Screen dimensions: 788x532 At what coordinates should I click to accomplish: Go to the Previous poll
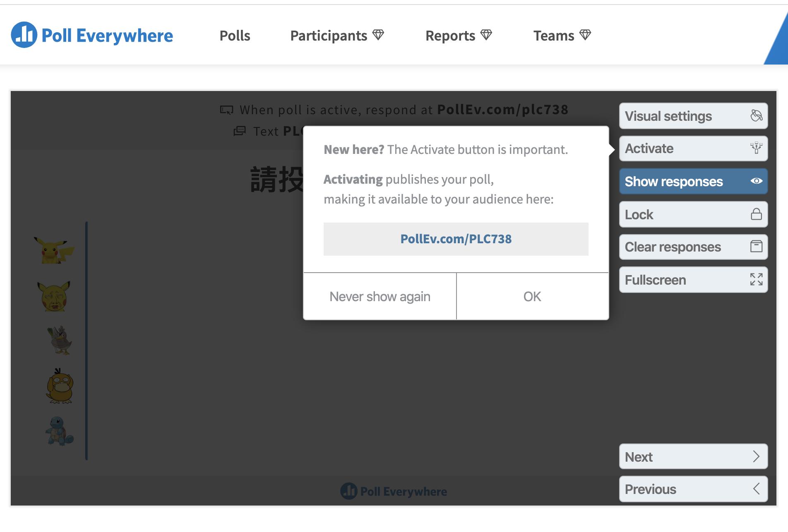click(x=693, y=489)
